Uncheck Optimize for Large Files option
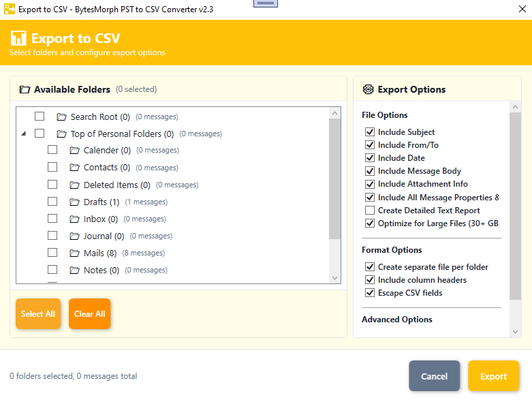 (370, 223)
